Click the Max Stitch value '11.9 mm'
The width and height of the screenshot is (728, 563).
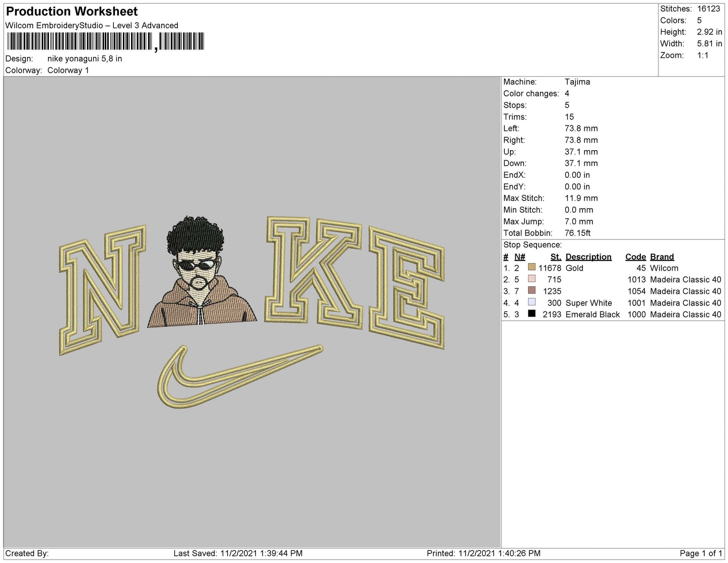[x=581, y=198]
